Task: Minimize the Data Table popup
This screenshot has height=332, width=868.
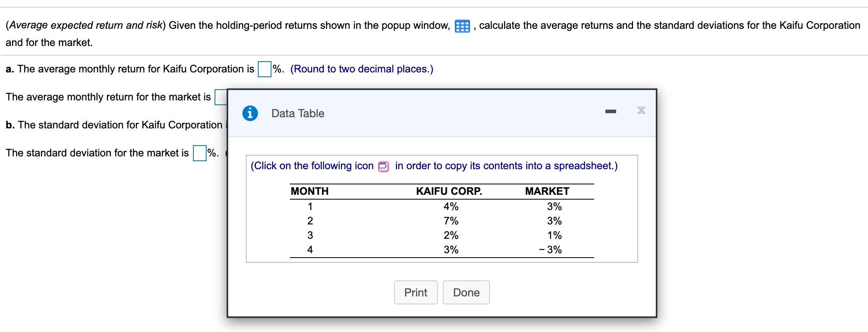Action: [x=611, y=111]
